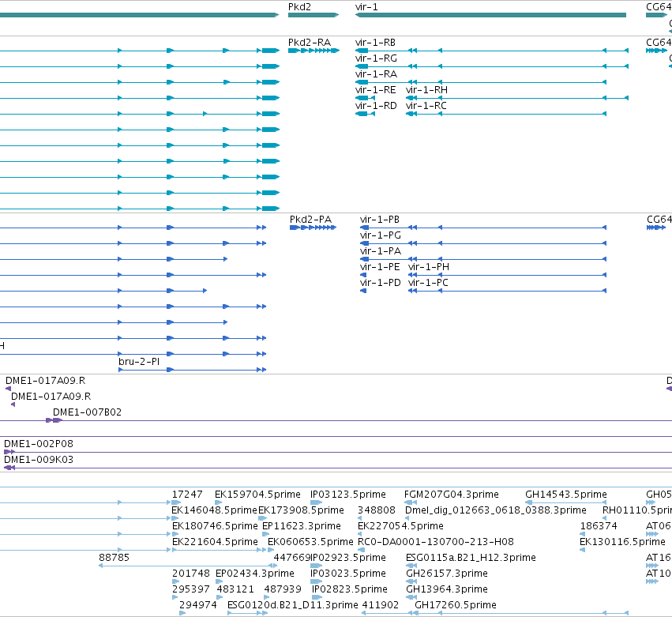This screenshot has height=617, width=672.
Task: Click the EK173908.5prime EST label
Action: tap(301, 510)
